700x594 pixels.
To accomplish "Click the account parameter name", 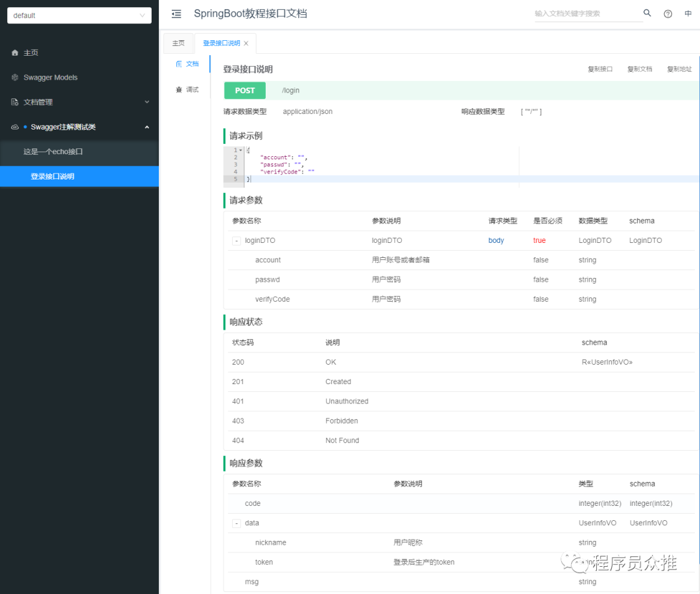I will click(x=268, y=260).
